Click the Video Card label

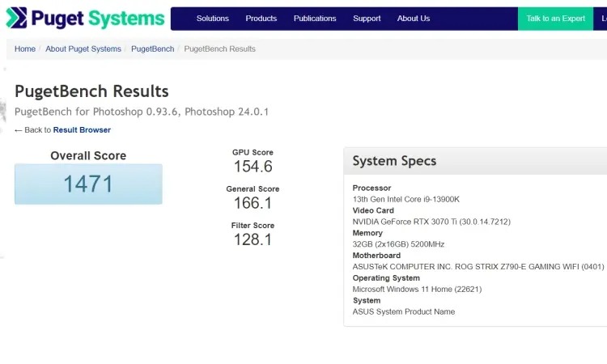(x=373, y=210)
